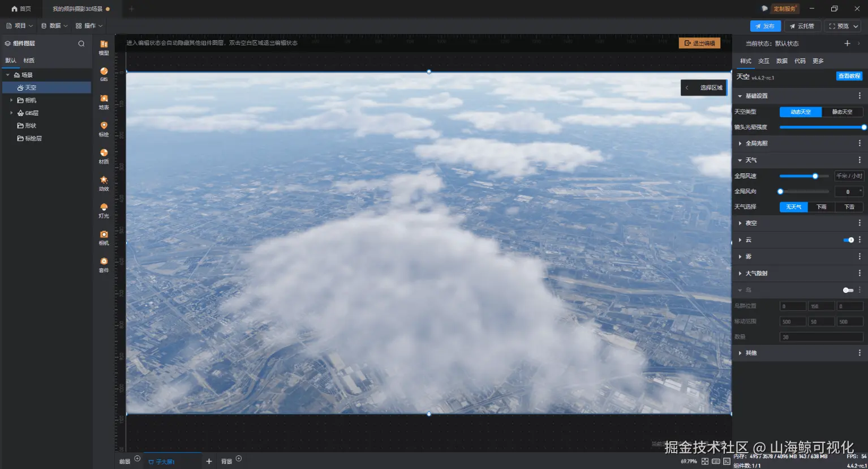Adjust the 全局风向 slider
This screenshot has height=469, width=868.
(804, 191)
